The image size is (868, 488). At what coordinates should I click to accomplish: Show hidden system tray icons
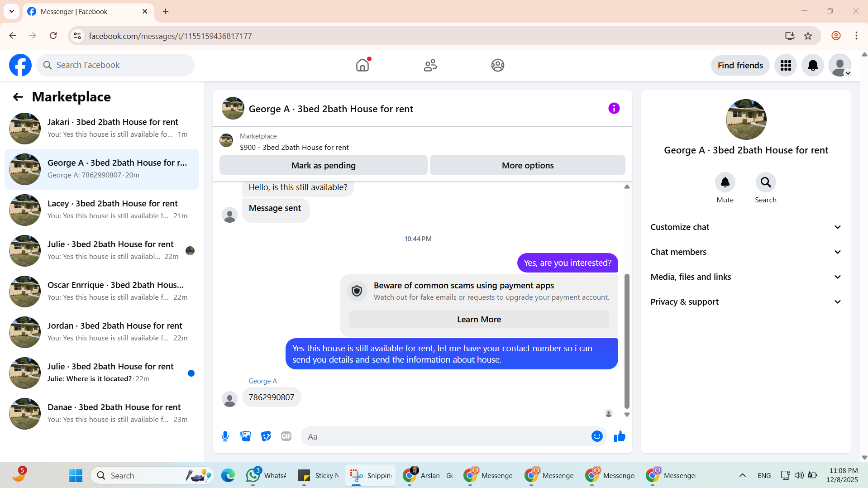pyautogui.click(x=743, y=475)
